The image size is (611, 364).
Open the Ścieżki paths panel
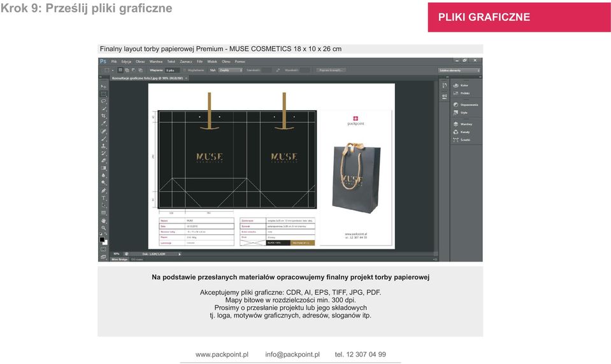click(462, 140)
